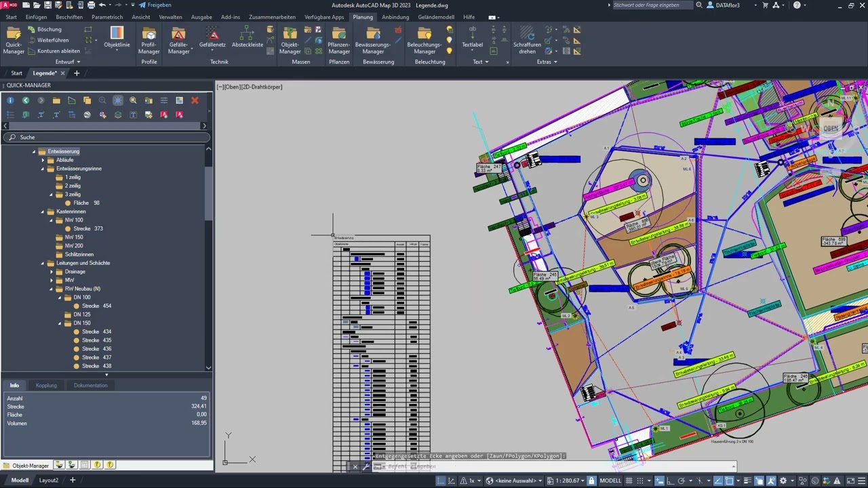Click the color tiles icon in Quick-Manager
Viewport: 868px width, 488px height.
pyautogui.click(x=179, y=100)
